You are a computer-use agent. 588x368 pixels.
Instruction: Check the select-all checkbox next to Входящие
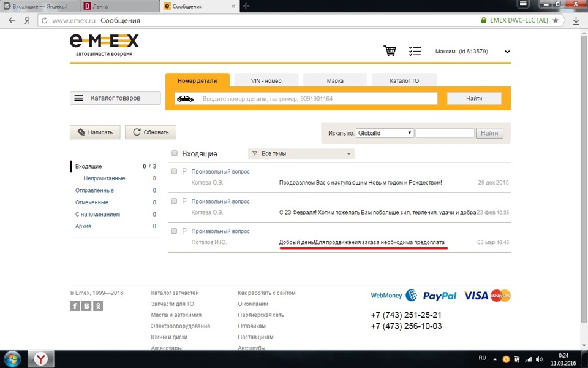pos(175,153)
